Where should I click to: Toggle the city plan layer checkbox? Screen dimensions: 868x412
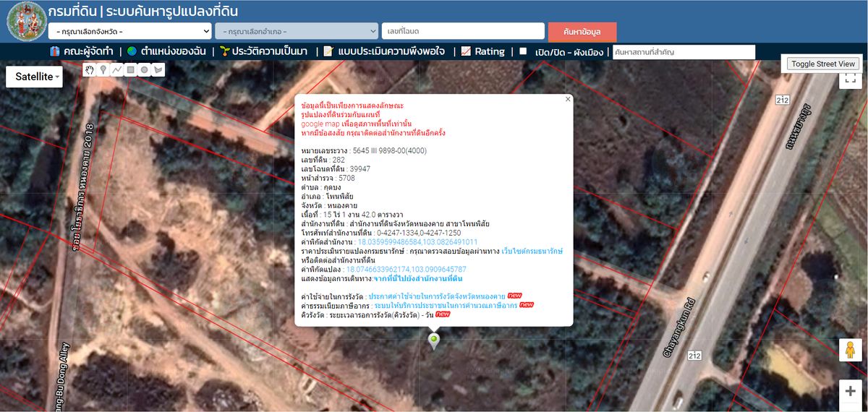point(523,51)
